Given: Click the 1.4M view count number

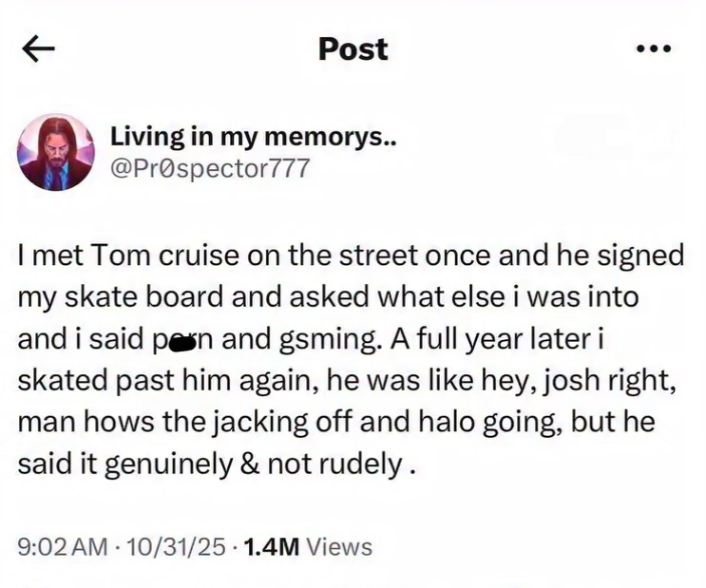Looking at the screenshot, I should click(x=271, y=546).
